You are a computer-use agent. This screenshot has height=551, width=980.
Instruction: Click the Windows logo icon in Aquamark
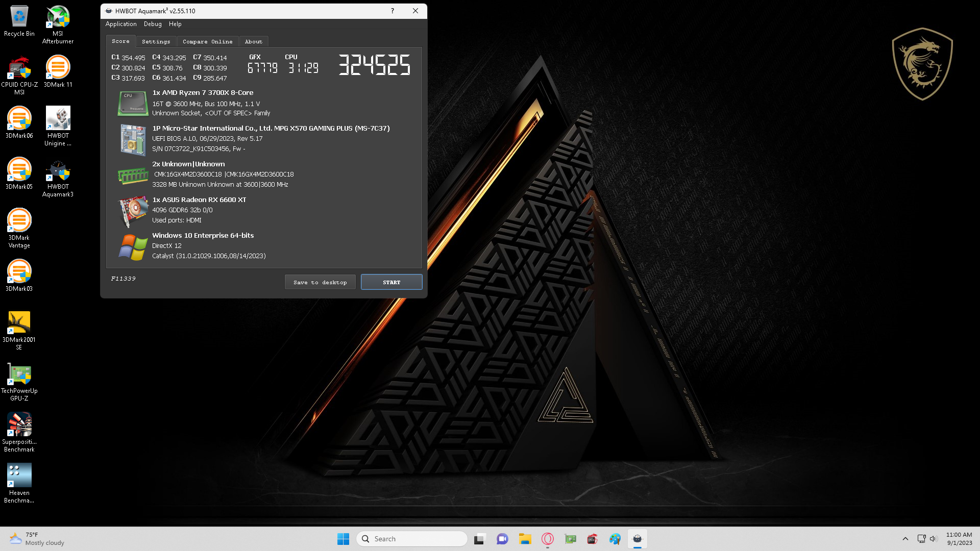(x=133, y=247)
